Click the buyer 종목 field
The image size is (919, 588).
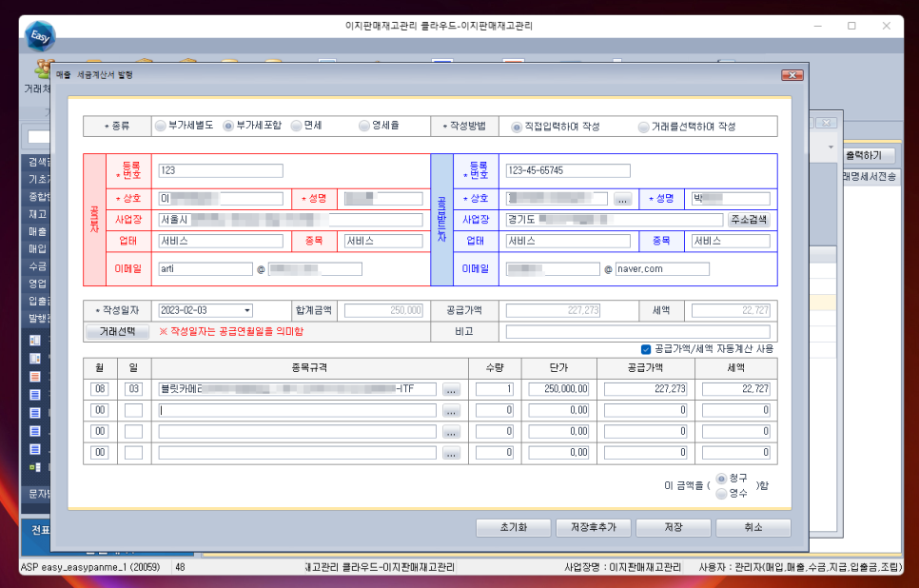pos(731,241)
